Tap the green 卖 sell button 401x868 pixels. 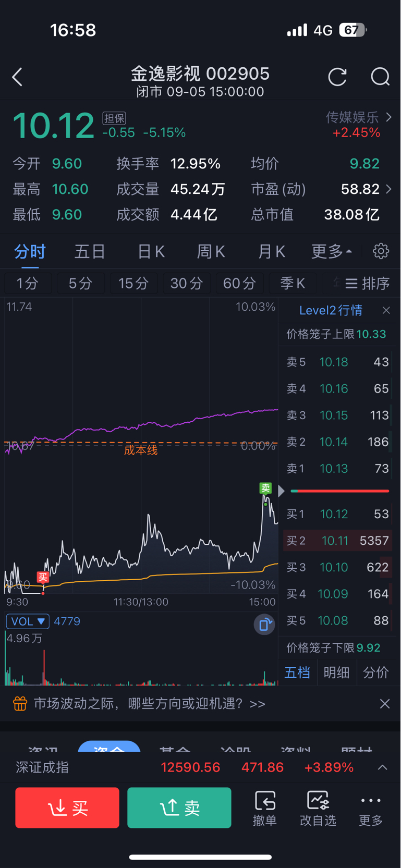coord(179,808)
